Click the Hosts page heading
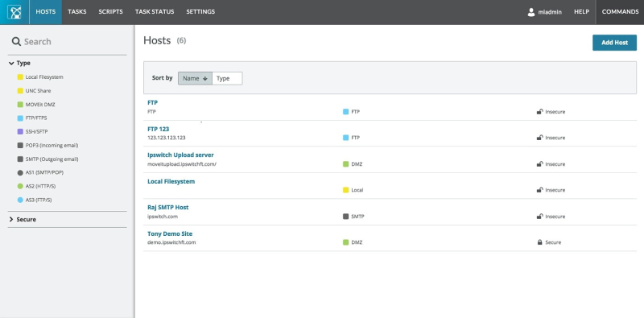This screenshot has width=644, height=318. tap(157, 40)
